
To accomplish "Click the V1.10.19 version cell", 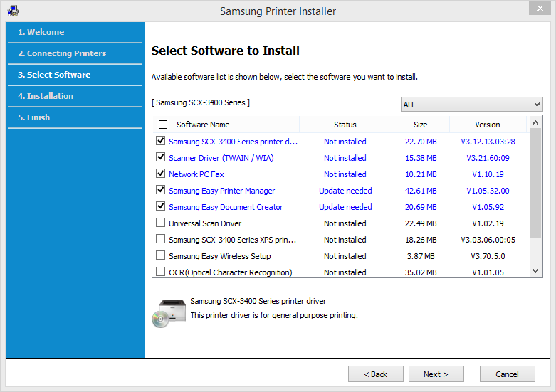I will coord(488,174).
